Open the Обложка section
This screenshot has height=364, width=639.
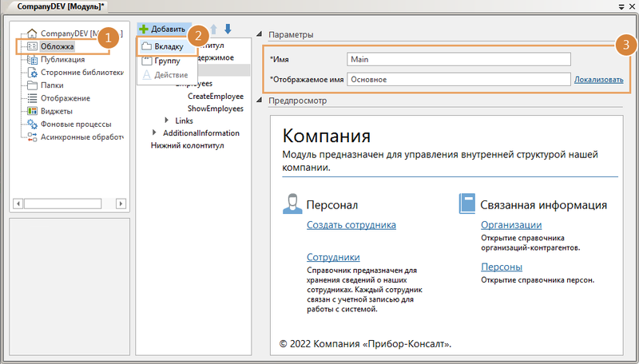(57, 46)
